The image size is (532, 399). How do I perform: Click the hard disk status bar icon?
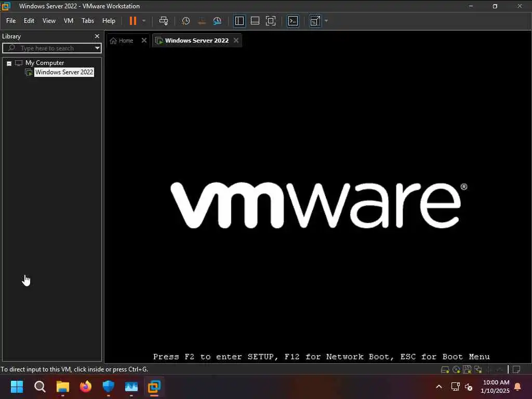[445, 369]
